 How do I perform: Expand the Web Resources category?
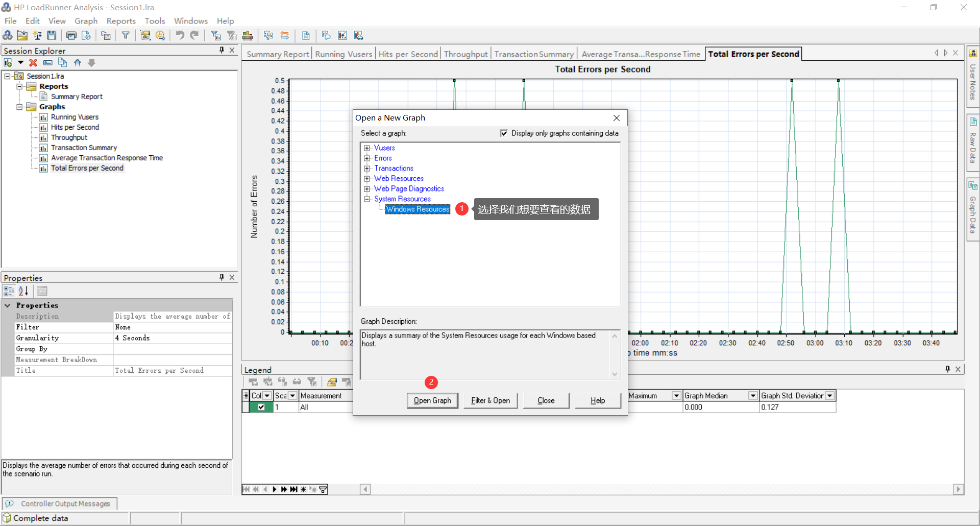pos(367,179)
